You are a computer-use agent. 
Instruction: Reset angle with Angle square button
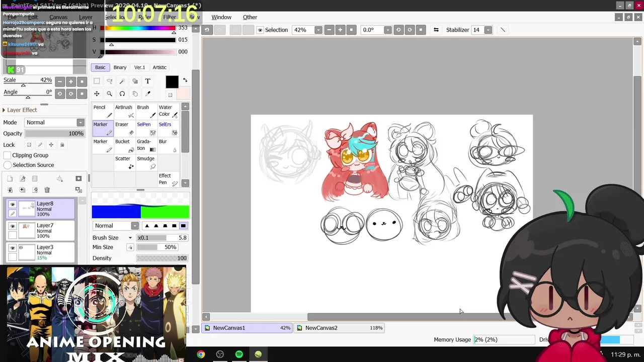click(82, 94)
